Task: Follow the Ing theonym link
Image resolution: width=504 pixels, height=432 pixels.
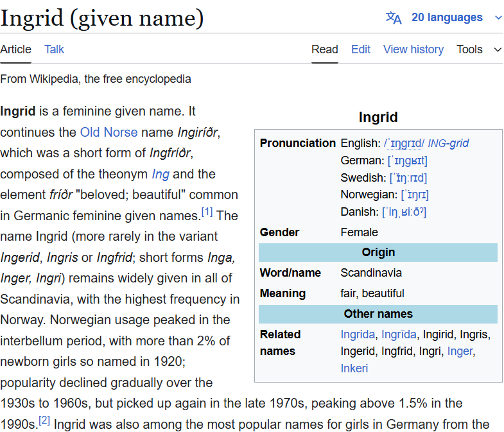Action: [x=161, y=174]
